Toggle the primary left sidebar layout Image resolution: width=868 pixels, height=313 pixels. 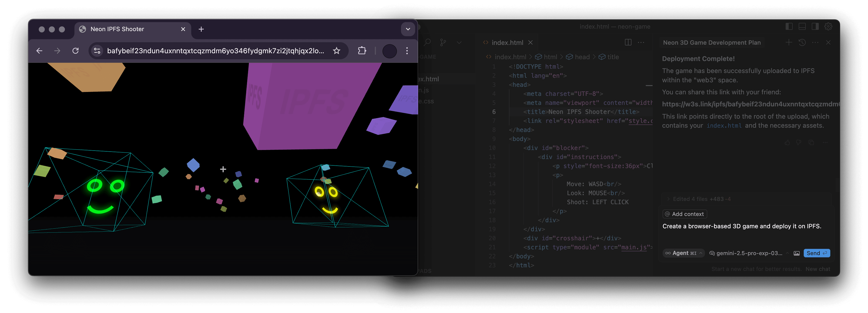tap(789, 27)
